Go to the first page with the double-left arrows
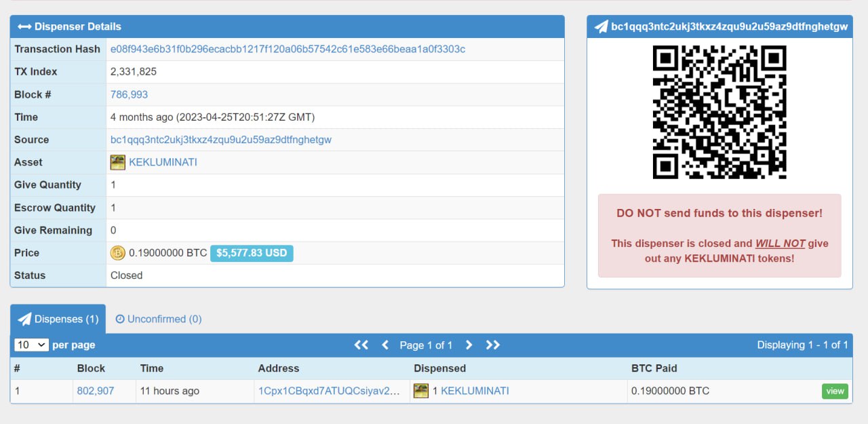868x424 pixels. [x=361, y=345]
